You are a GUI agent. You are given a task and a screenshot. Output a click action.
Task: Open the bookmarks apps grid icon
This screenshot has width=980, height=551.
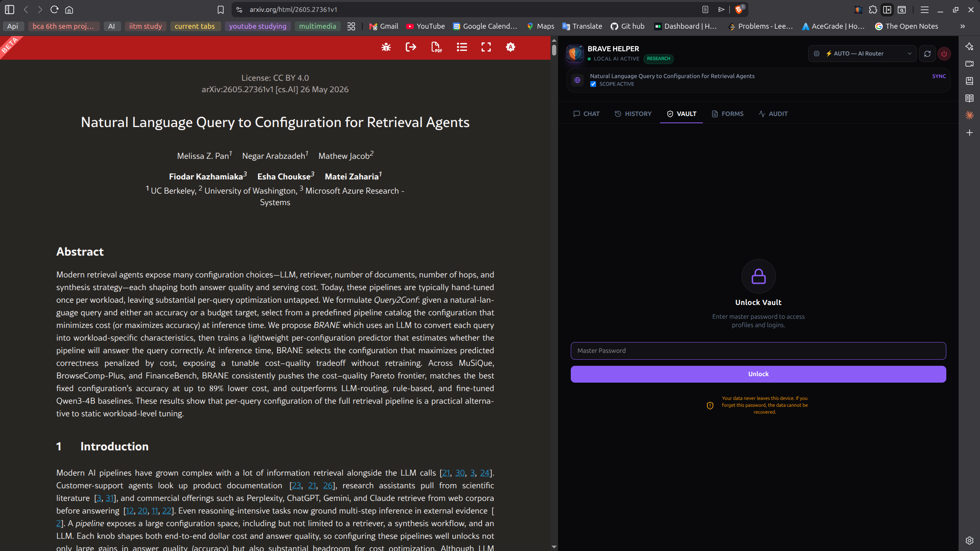tap(351, 26)
